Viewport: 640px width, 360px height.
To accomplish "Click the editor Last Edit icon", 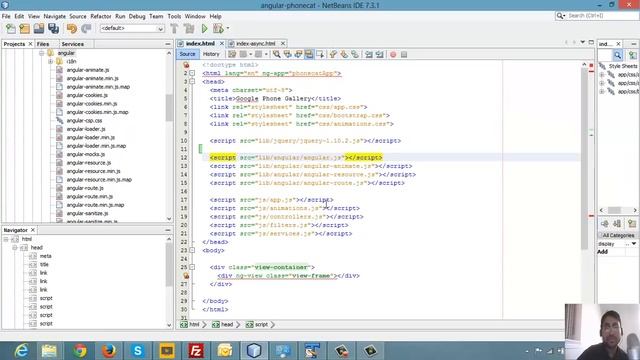I will (x=232, y=54).
